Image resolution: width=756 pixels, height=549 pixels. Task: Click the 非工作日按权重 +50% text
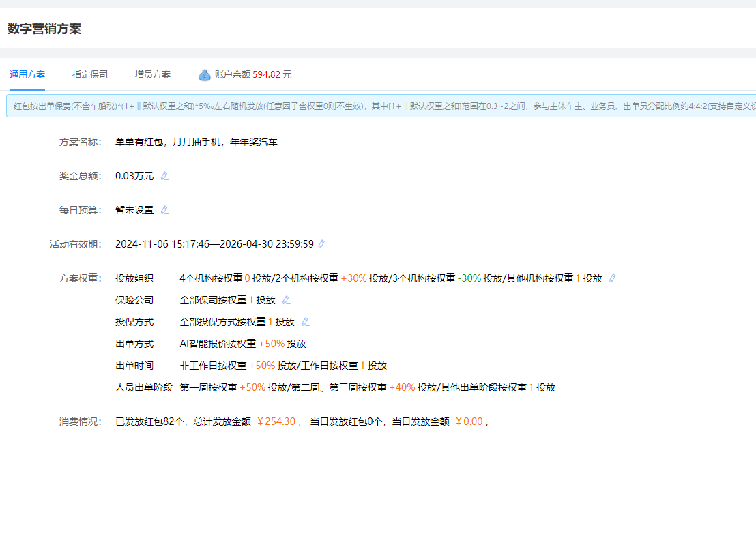click(x=227, y=366)
